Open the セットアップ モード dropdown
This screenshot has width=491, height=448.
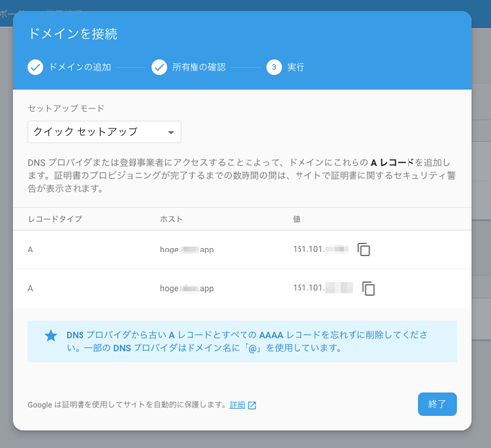(104, 132)
